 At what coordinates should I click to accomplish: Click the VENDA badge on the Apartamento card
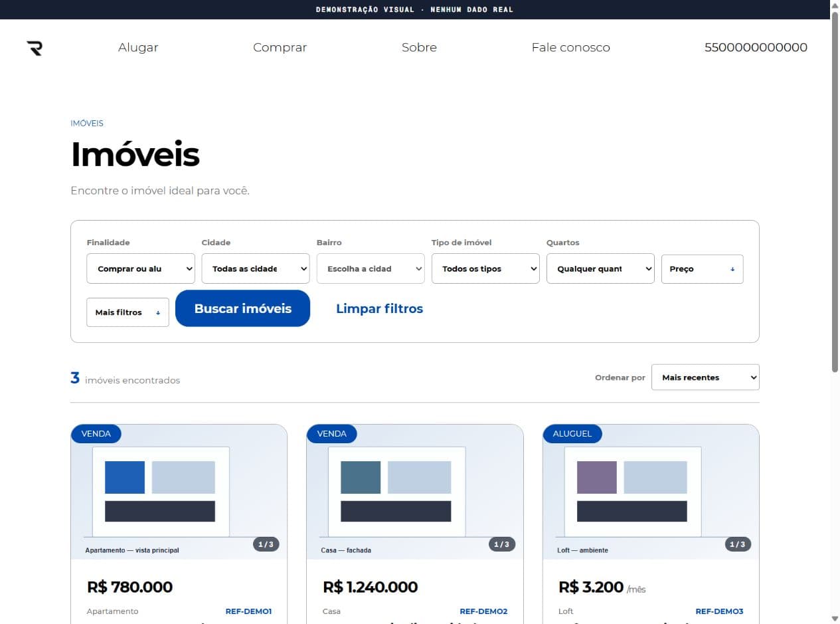96,434
